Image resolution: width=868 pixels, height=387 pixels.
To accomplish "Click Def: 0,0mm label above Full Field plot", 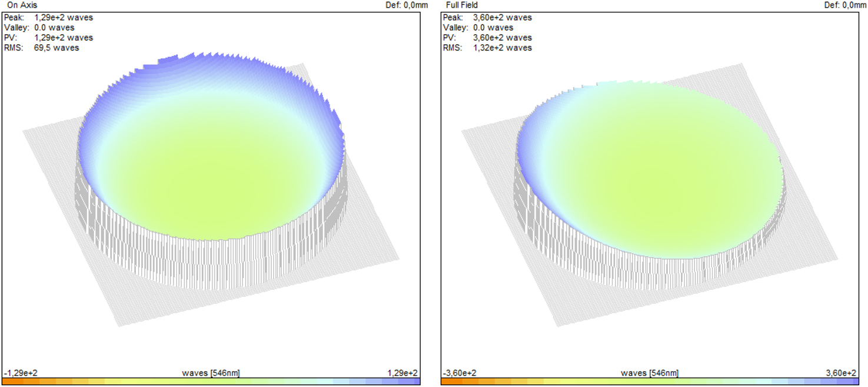I will pos(844,5).
